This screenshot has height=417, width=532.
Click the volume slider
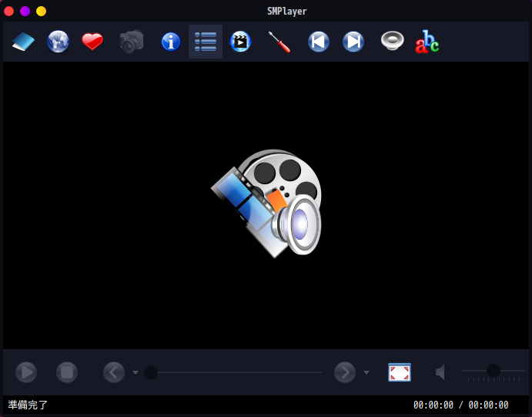point(494,371)
